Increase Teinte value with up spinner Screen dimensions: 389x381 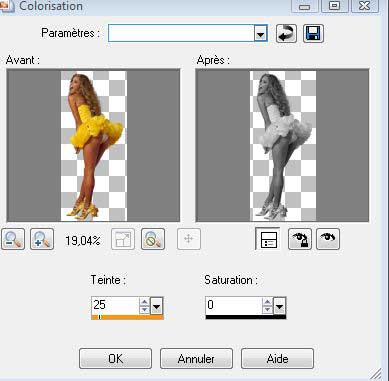144,302
